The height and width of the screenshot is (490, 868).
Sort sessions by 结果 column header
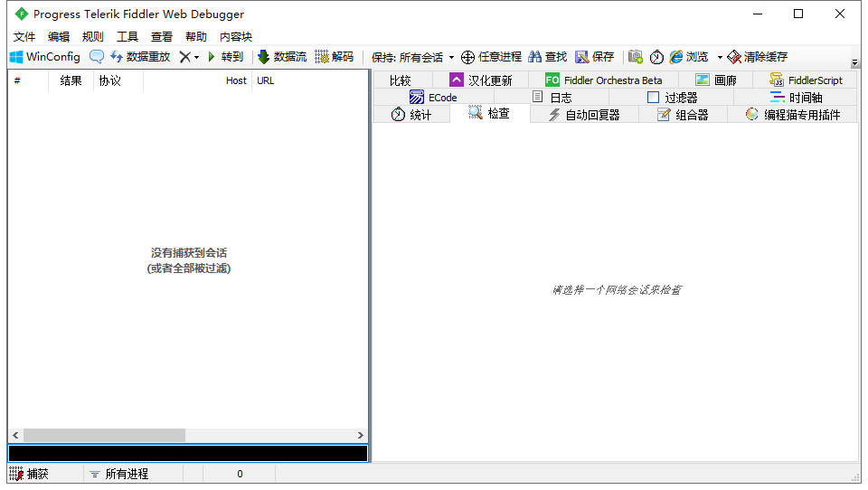point(71,80)
